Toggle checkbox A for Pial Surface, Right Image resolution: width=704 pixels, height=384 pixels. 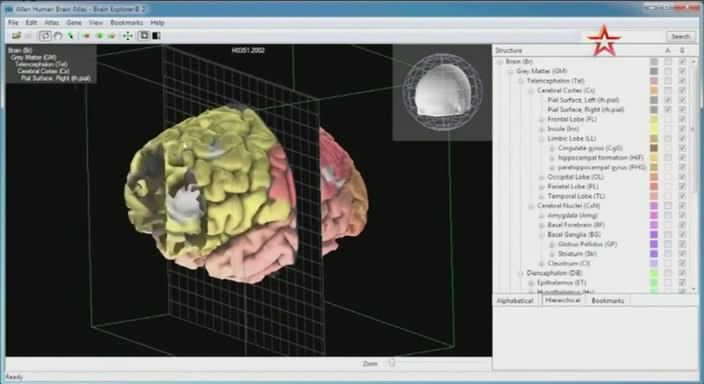click(x=668, y=109)
